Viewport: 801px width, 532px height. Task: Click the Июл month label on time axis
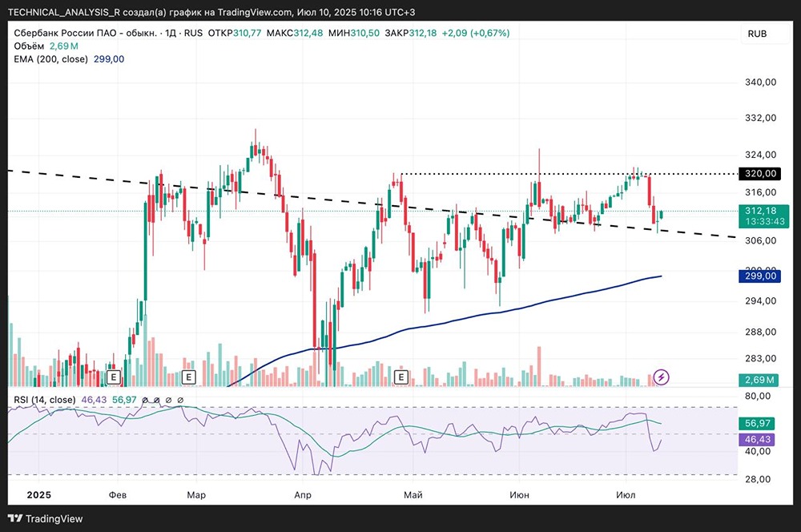pyautogui.click(x=626, y=494)
